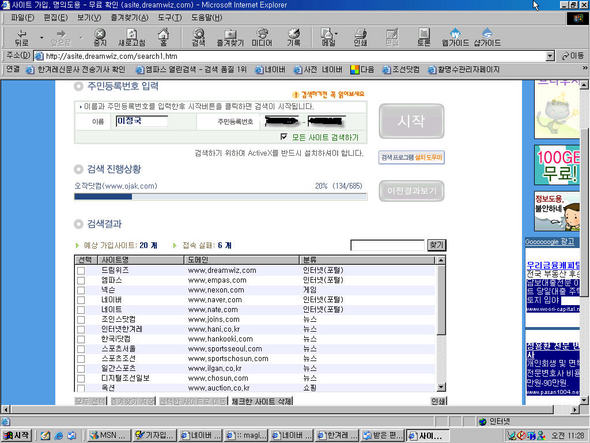Click the results list vertical scrollbar thumb
590x443 pixels.
441,300
